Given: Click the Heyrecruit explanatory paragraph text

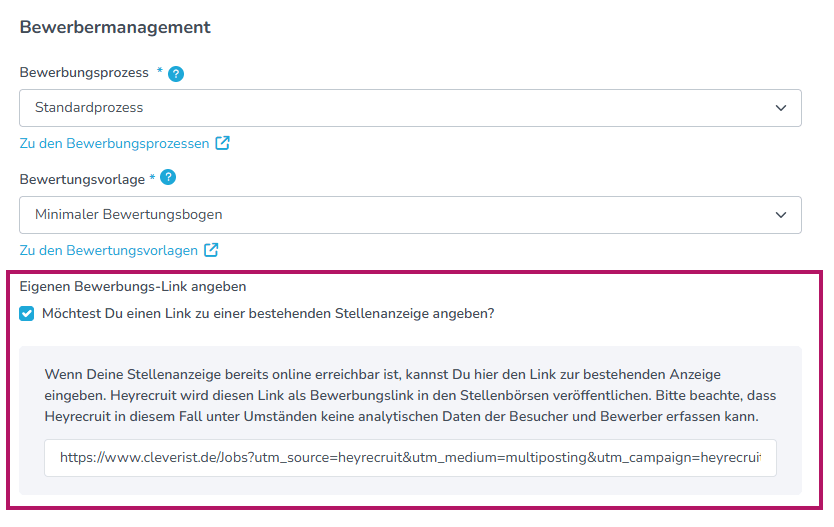Looking at the screenshot, I should click(x=410, y=394).
